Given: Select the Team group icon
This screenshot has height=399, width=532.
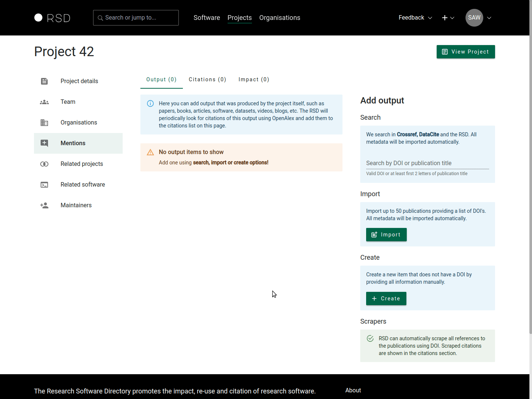Looking at the screenshot, I should click(x=44, y=102).
